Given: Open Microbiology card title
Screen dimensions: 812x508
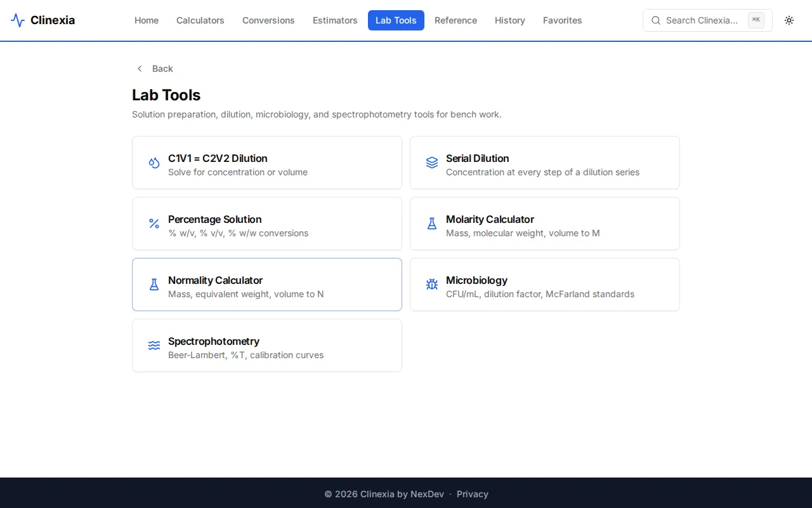Looking at the screenshot, I should [x=476, y=280].
